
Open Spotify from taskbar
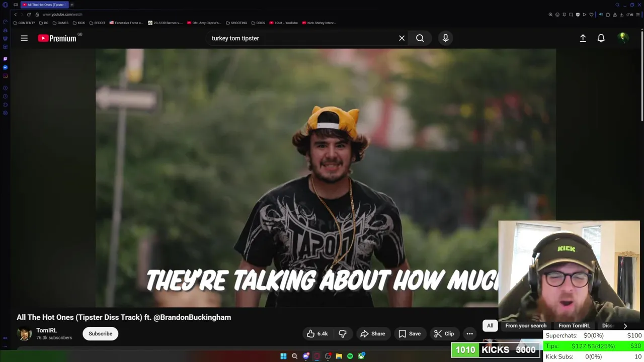(350, 356)
